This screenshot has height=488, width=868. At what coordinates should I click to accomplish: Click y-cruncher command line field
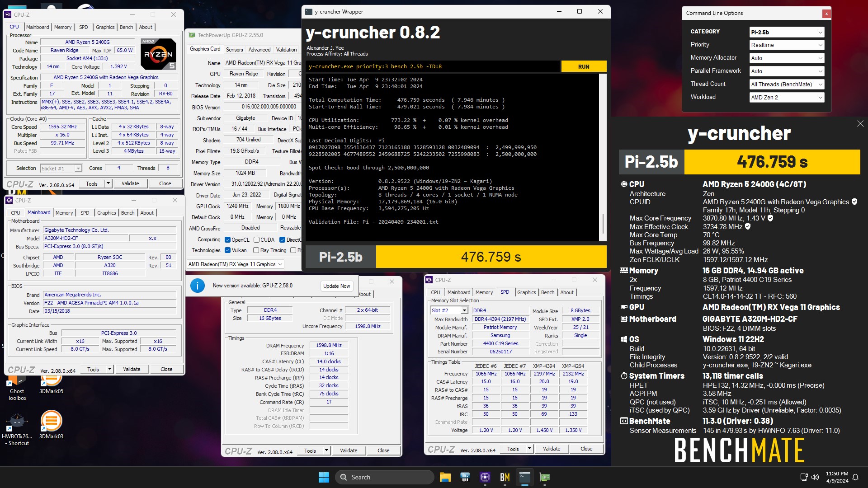pyautogui.click(x=433, y=66)
